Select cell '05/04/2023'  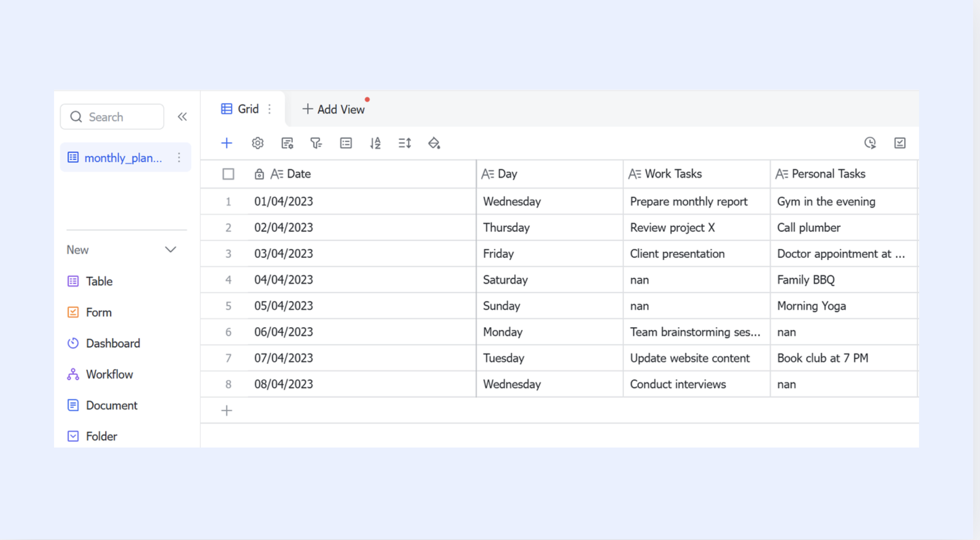pyautogui.click(x=362, y=306)
